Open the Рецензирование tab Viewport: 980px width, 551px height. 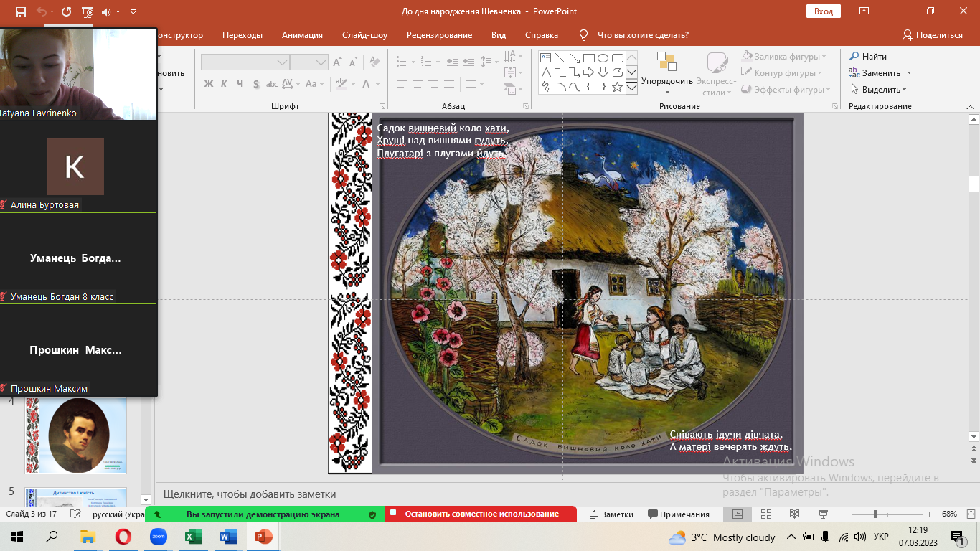[x=439, y=35]
